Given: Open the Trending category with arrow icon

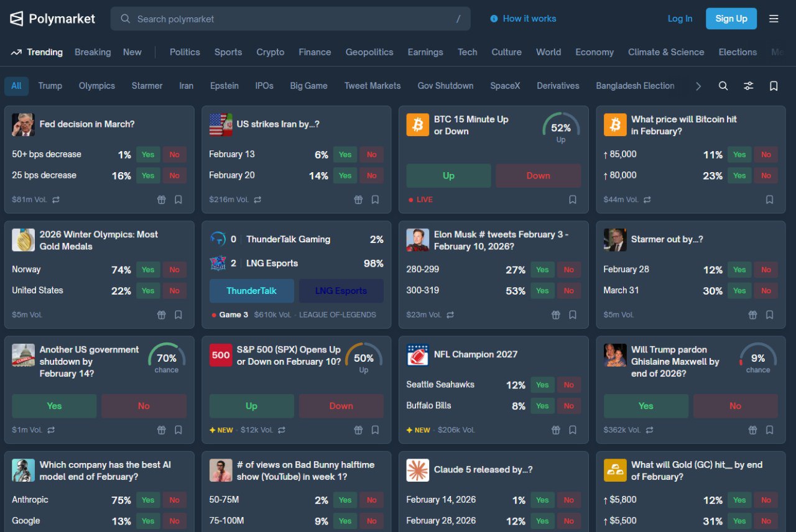Looking at the screenshot, I should coord(37,52).
